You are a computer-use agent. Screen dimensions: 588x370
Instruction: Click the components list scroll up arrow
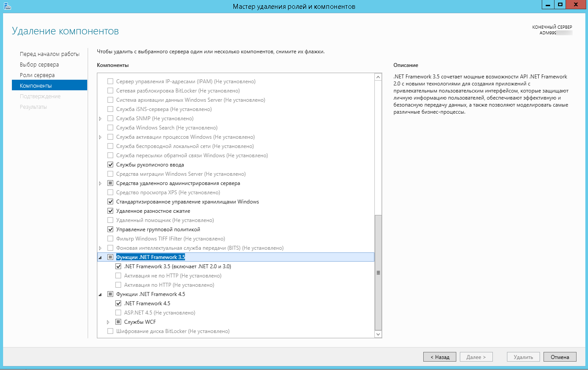(x=378, y=77)
